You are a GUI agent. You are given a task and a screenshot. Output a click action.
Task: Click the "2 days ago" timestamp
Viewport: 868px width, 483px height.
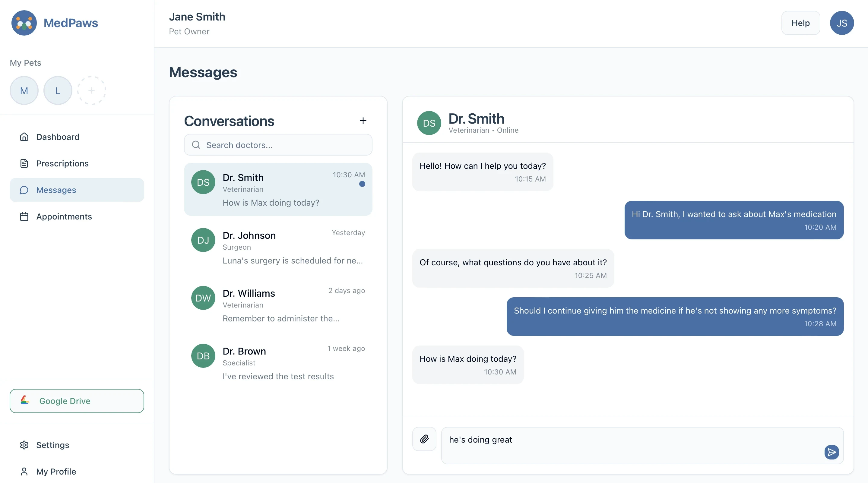tap(347, 291)
